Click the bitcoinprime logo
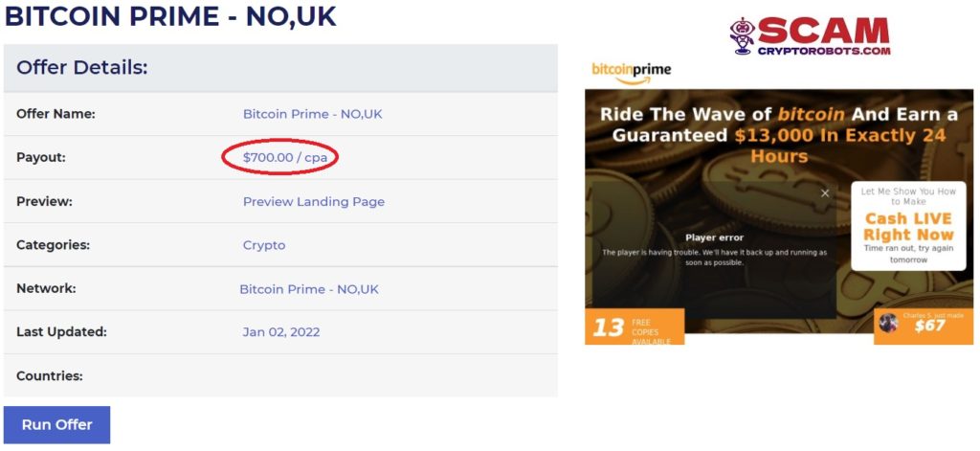Viewport: 980px width, 451px height. [x=631, y=72]
